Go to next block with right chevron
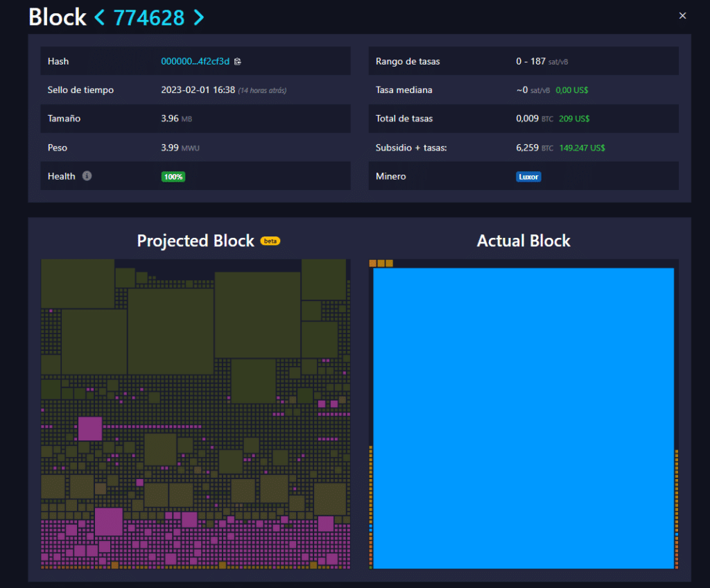710x588 pixels. click(199, 17)
